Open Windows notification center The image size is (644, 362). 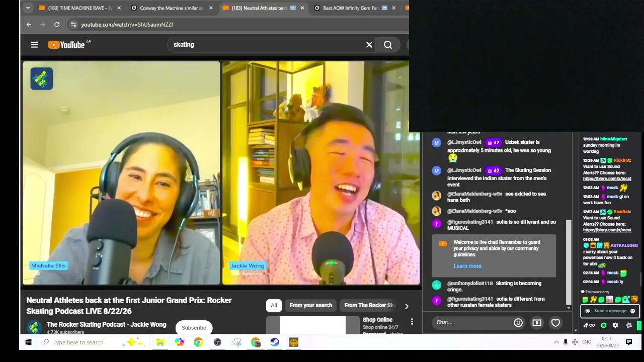click(629, 342)
